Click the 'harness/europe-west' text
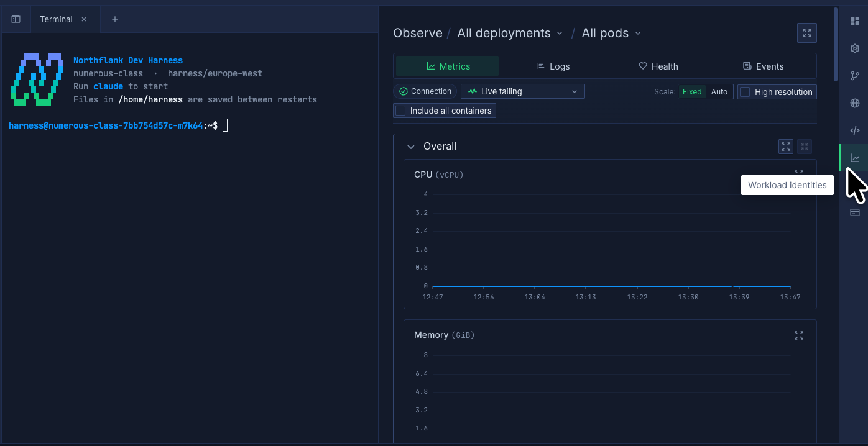Image resolution: width=868 pixels, height=446 pixels. 215,73
